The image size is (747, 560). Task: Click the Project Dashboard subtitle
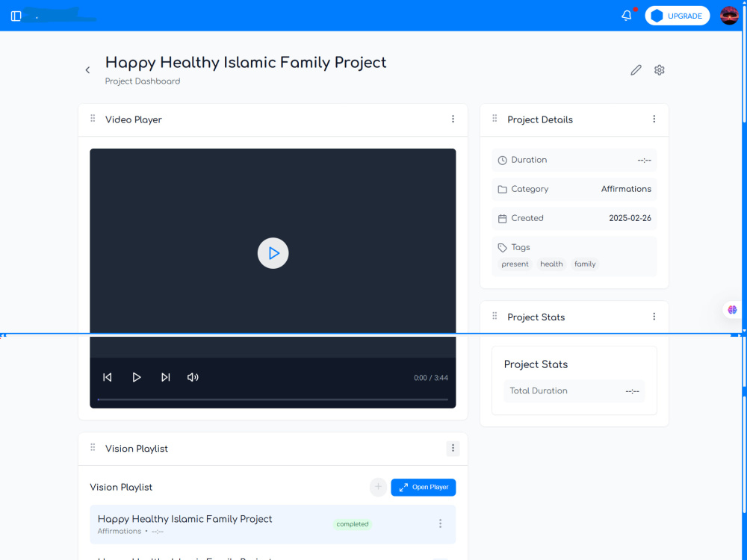click(143, 81)
